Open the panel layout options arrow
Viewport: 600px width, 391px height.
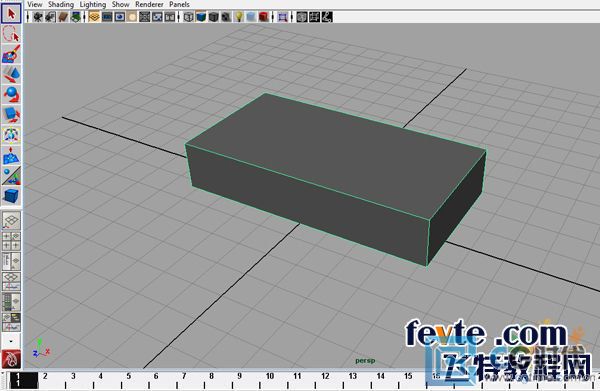11,340
